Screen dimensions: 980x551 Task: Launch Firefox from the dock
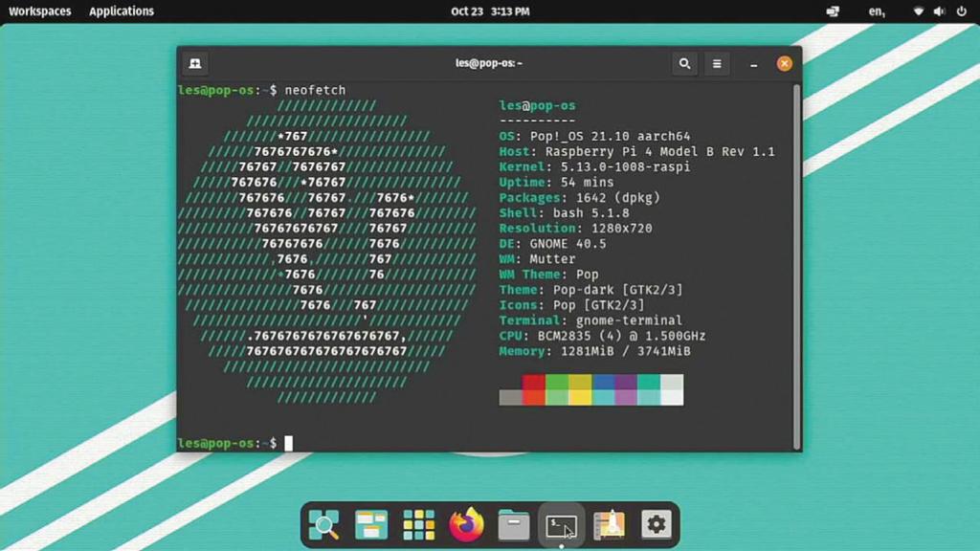466,525
